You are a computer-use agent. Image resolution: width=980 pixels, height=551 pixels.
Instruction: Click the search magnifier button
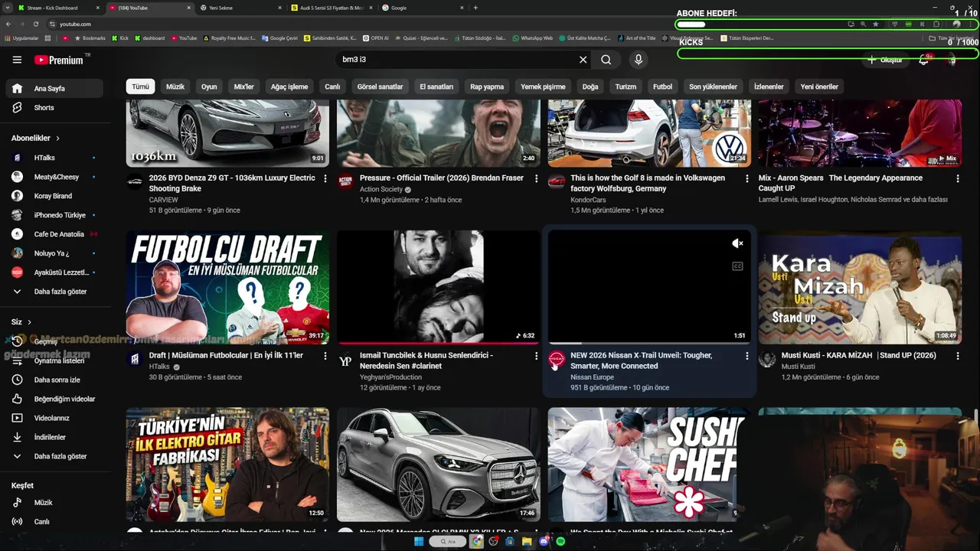[x=606, y=60]
